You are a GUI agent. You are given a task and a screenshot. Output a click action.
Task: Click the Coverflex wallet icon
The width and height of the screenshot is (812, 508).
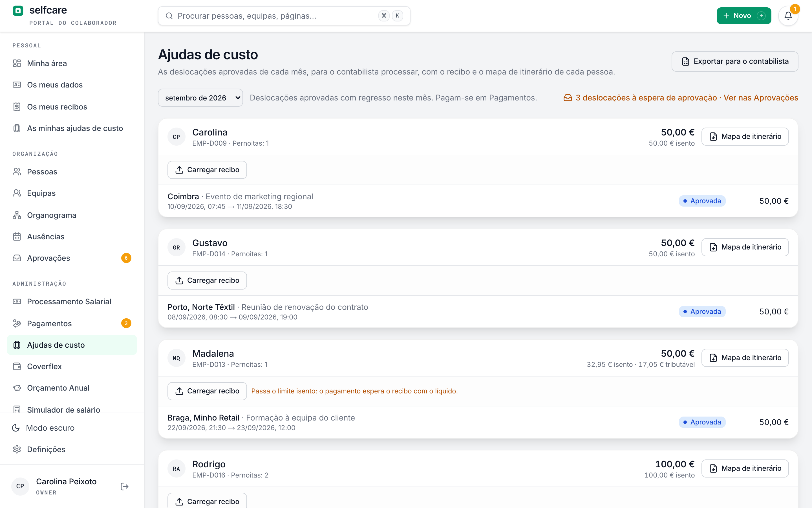pos(17,366)
